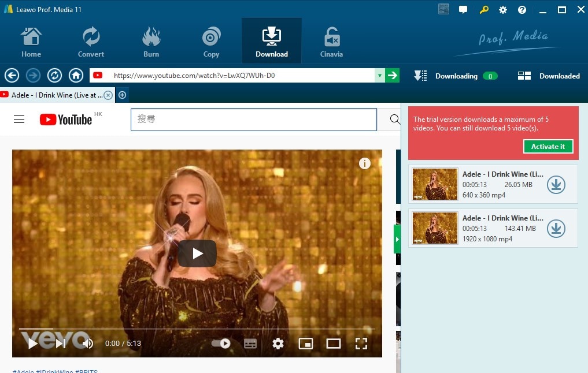Viewport: 588px width, 373px height.
Task: Mute the video volume
Action: pyautogui.click(x=88, y=344)
